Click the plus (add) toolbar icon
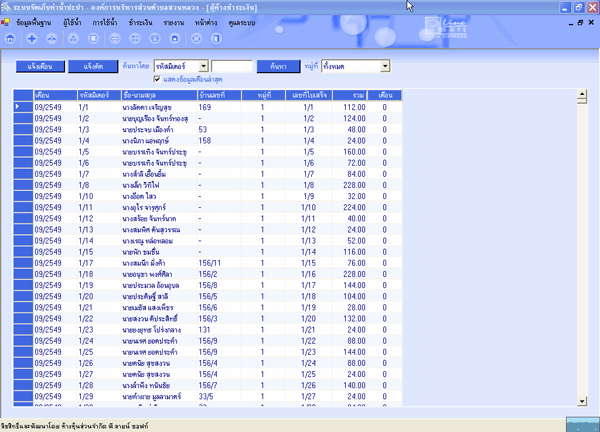The image size is (600, 432). click(32, 38)
